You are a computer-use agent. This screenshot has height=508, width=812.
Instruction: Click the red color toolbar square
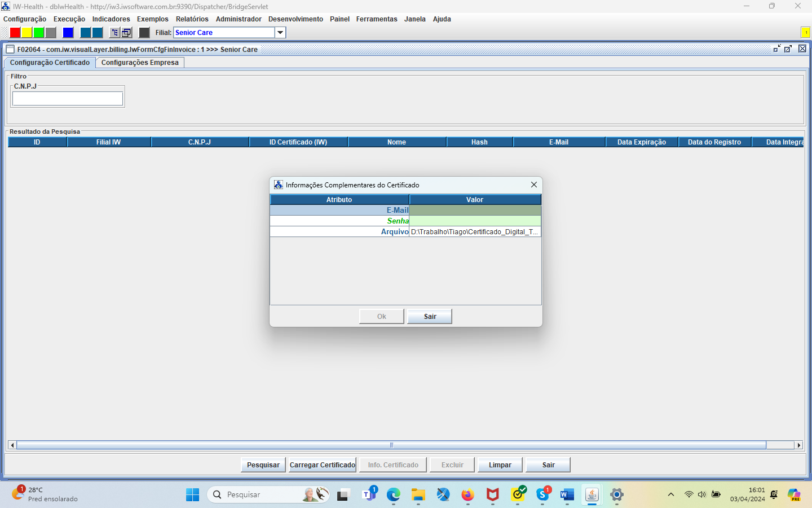15,33
